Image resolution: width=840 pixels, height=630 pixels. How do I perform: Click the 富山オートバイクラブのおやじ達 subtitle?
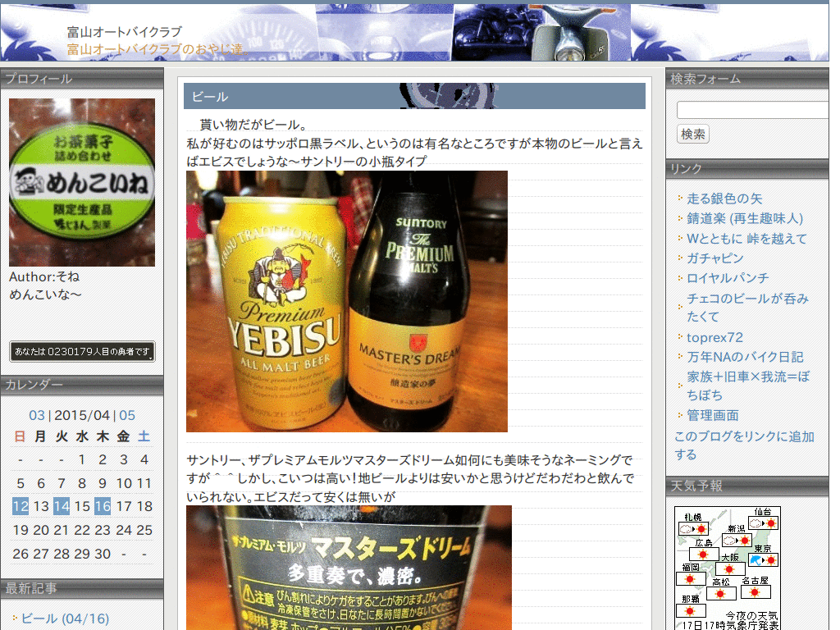[x=157, y=49]
